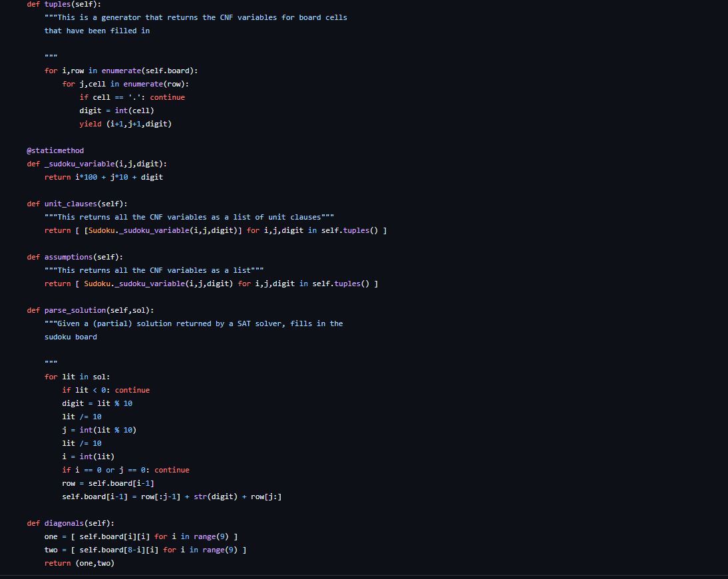Click the 'return (one,two)' line
The width and height of the screenshot is (728, 579).
(x=79, y=563)
